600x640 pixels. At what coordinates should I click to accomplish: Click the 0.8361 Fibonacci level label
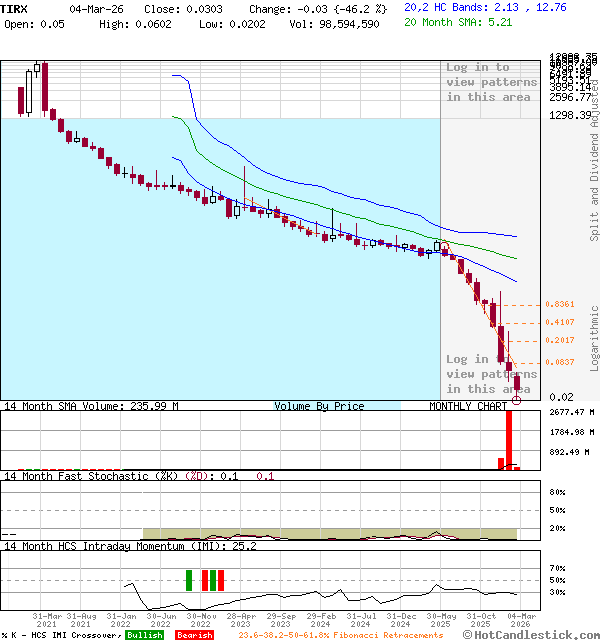[559, 304]
